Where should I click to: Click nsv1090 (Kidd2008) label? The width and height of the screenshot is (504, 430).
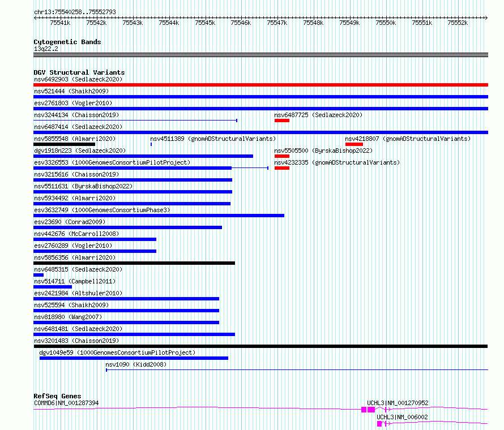pos(136,364)
